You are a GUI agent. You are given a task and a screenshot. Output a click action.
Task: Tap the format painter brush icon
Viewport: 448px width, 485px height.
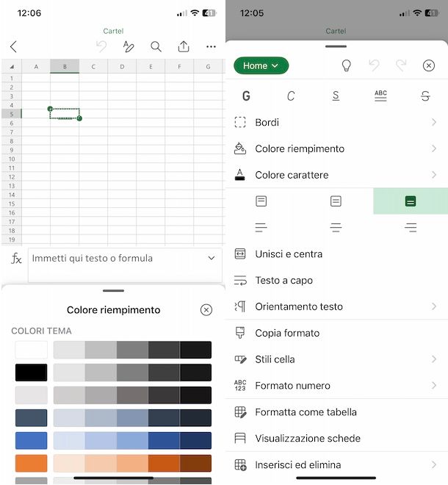coord(240,333)
